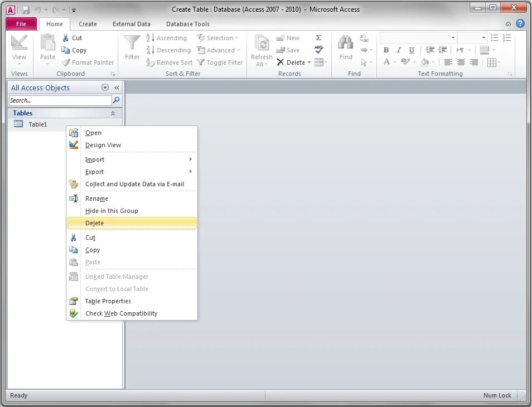Click the Replace icon in Find group
The width and height of the screenshot is (532, 407).
coord(364,38)
